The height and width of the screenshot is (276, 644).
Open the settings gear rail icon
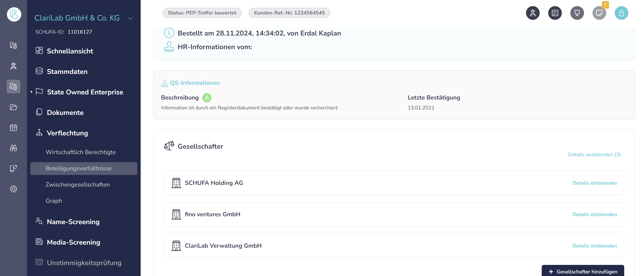point(13,189)
